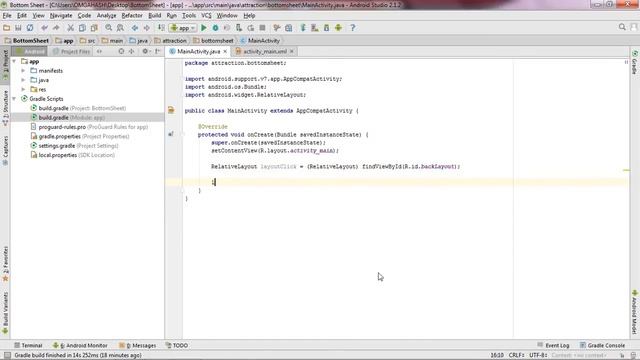Click the Make Project icon
This screenshot has width=640, height=360.
[161, 28]
